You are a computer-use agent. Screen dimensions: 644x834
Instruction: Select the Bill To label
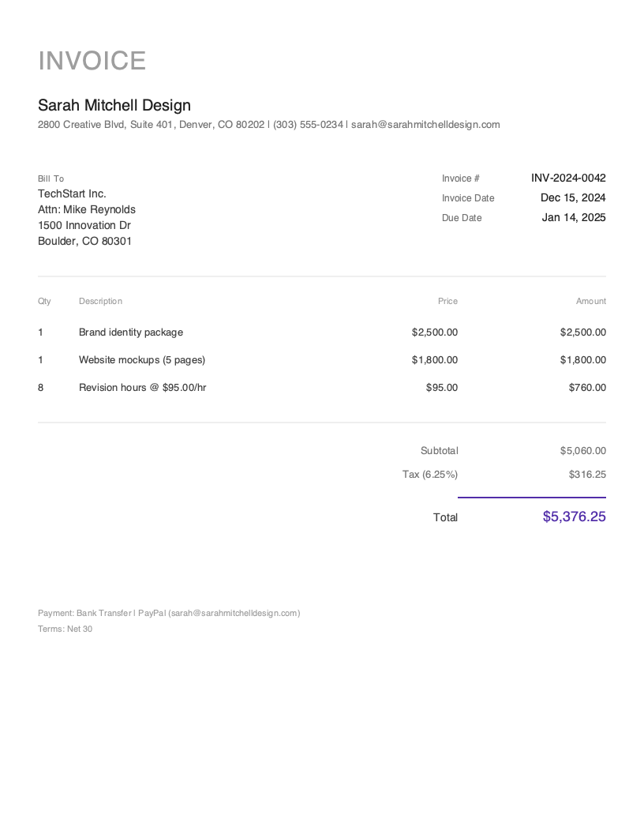tap(51, 178)
